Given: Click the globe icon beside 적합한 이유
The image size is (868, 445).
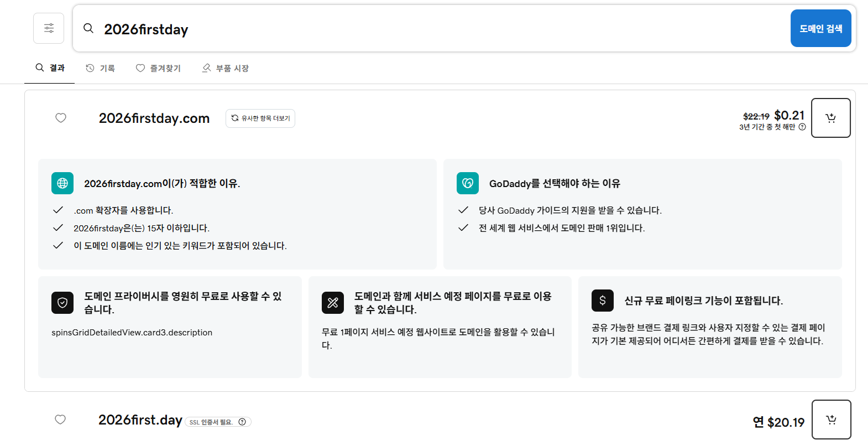Looking at the screenshot, I should coord(62,183).
